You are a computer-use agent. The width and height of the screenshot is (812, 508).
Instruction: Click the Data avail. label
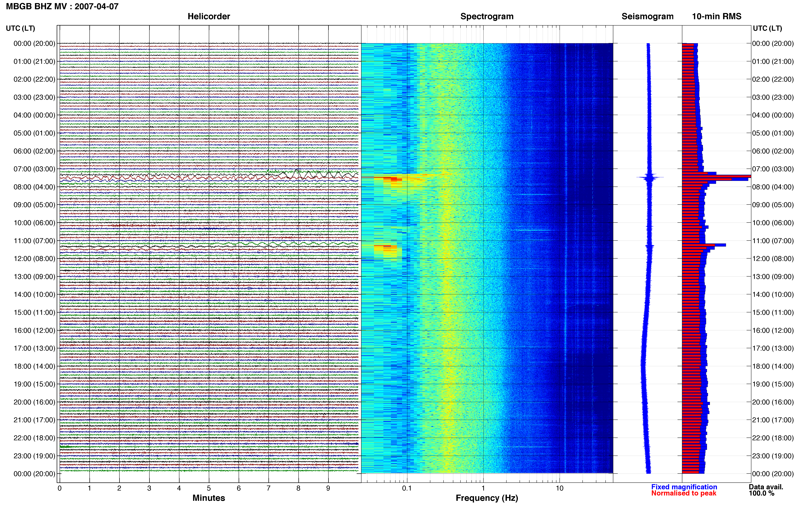[x=766, y=487]
